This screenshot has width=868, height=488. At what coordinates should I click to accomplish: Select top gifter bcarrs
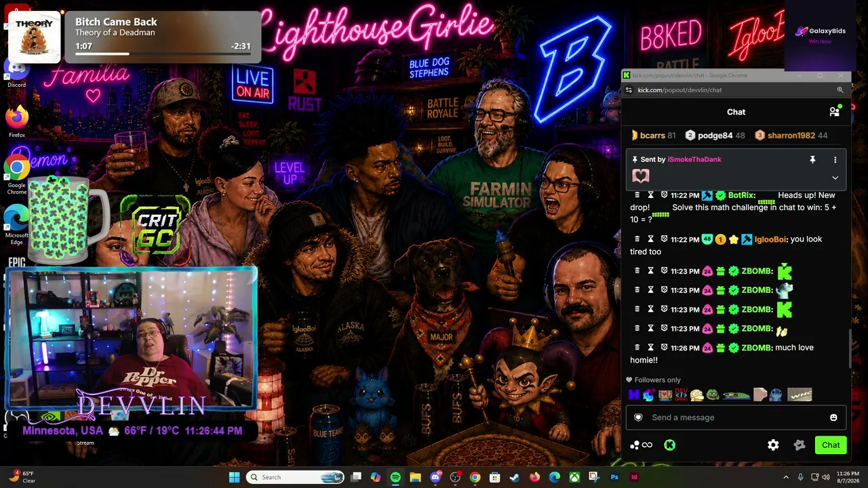tap(652, 136)
